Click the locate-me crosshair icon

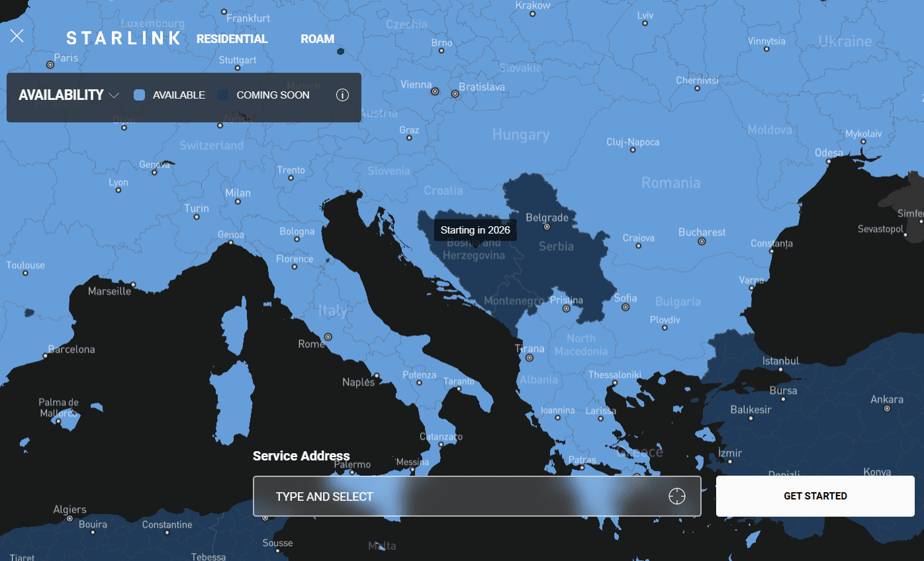tap(676, 496)
